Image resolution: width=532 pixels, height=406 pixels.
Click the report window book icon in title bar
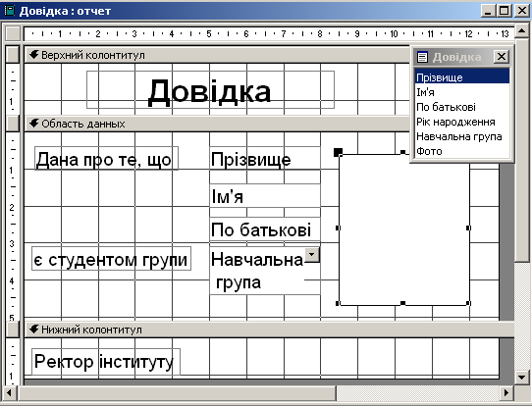point(9,11)
